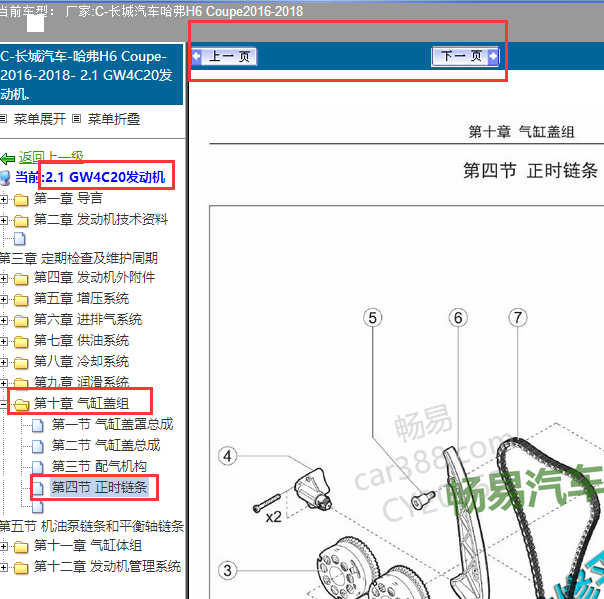Click page icon of 第四节 正时链条

click(38, 488)
